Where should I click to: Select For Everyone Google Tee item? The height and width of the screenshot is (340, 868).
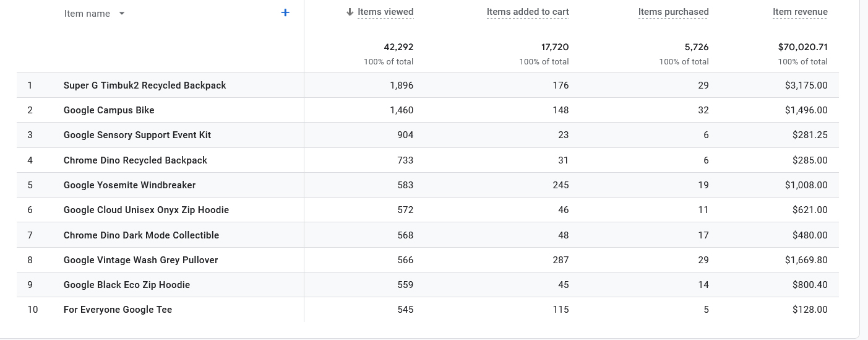tap(118, 310)
